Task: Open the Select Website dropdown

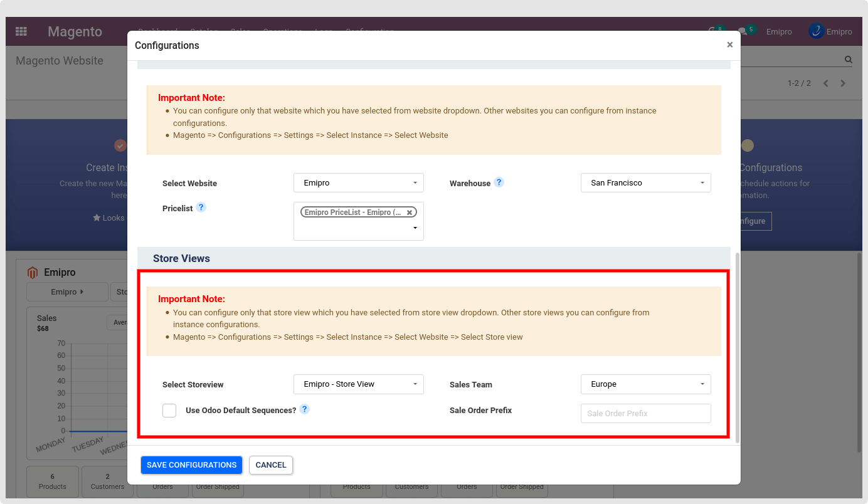Action: pyautogui.click(x=359, y=183)
